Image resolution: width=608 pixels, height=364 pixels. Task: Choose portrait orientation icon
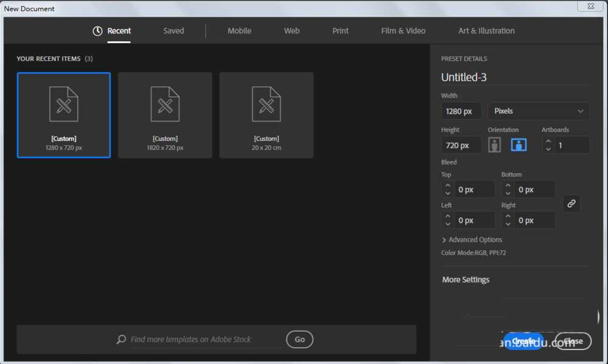494,145
